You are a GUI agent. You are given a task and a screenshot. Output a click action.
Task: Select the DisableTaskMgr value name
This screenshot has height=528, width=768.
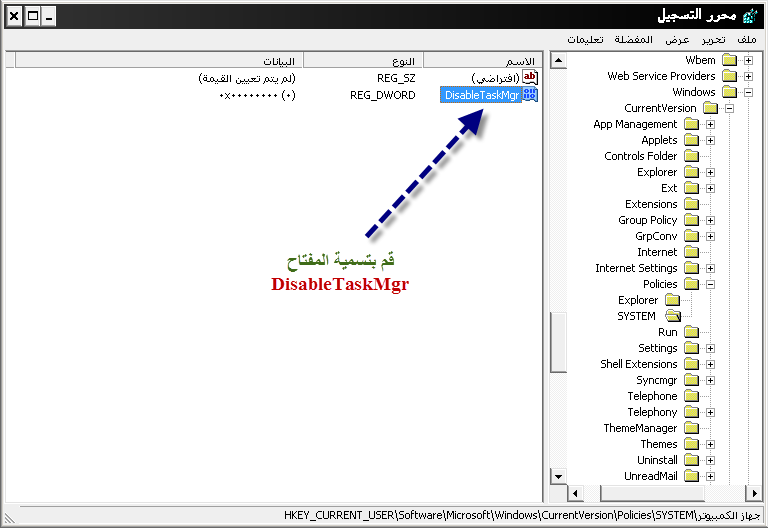click(x=481, y=95)
